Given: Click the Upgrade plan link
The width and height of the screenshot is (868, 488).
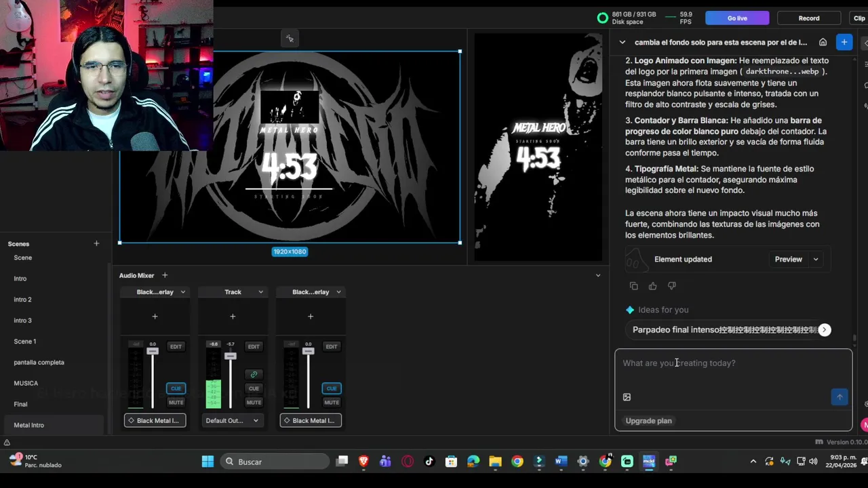Looking at the screenshot, I should (648, 421).
